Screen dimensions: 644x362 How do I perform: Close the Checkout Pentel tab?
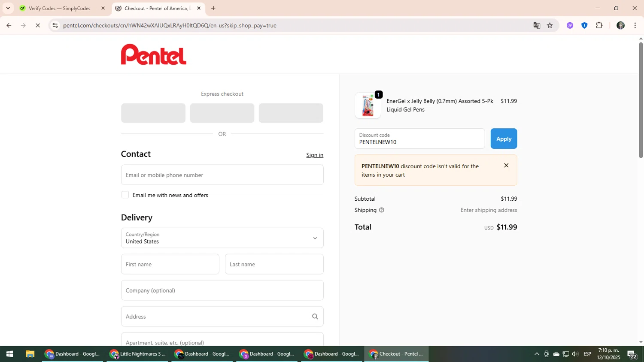click(199, 8)
